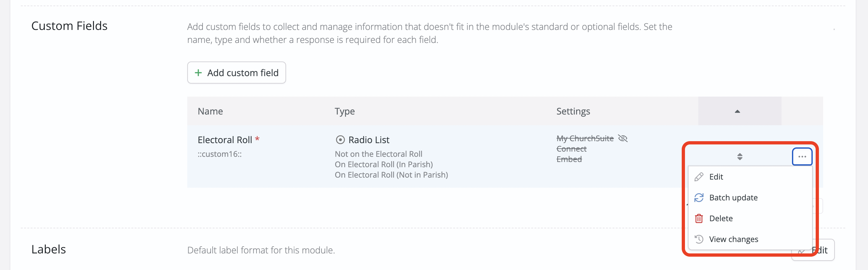Click the hidden eye icon beside My ChurchSuite
Image resolution: width=868 pixels, height=270 pixels.
623,139
